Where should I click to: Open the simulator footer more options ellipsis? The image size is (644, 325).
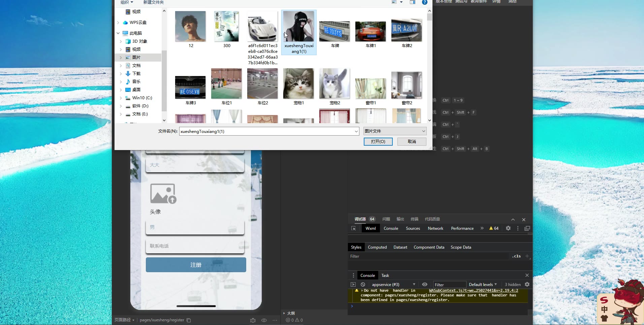pyautogui.click(x=275, y=320)
